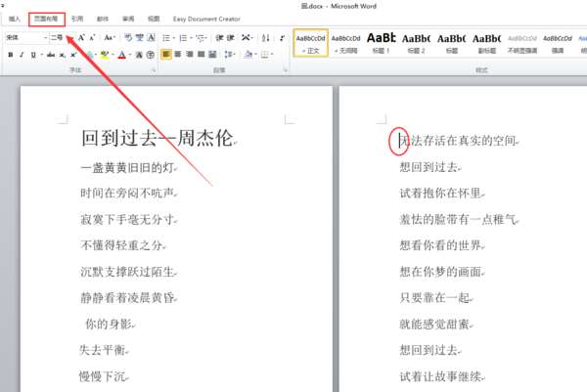Toggle italic formatting
This screenshot has width=587, height=392.
(22, 55)
